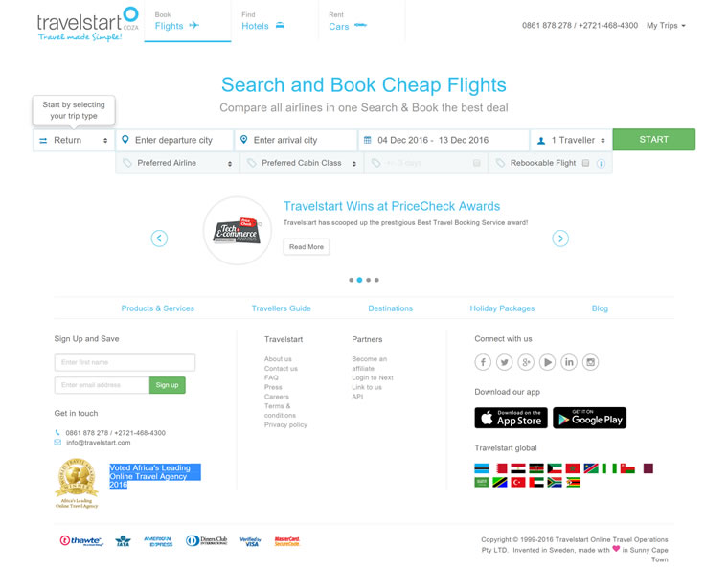Viewport: 728px width, 570px height.
Task: Open the Google+ social icon
Action: 526,362
